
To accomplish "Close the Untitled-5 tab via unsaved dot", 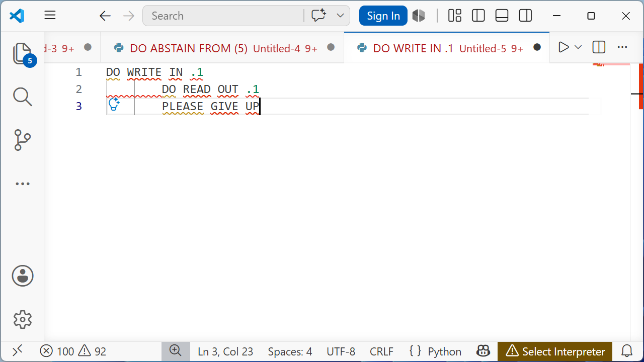I will pos(537,47).
